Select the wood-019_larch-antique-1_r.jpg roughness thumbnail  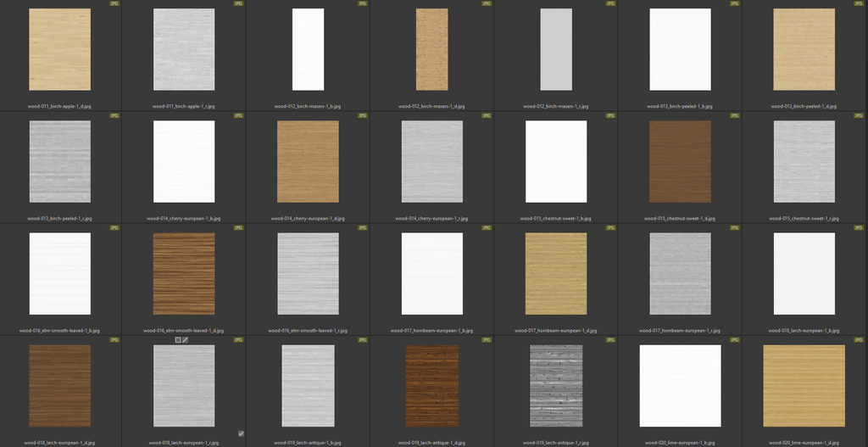pos(556,385)
